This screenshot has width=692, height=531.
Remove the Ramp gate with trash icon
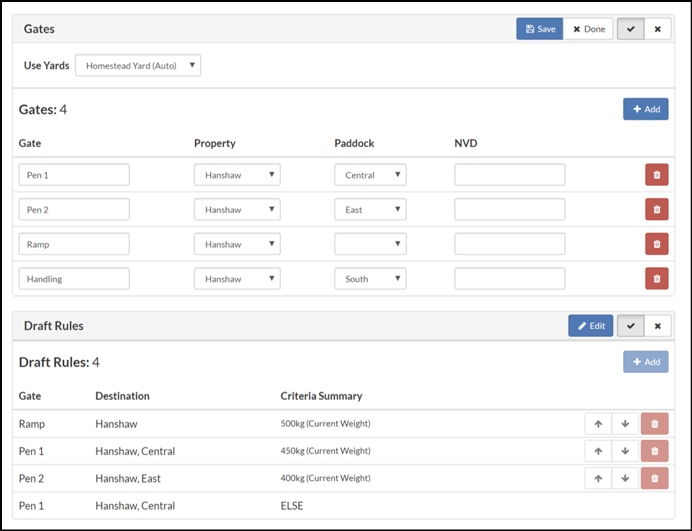tap(656, 244)
